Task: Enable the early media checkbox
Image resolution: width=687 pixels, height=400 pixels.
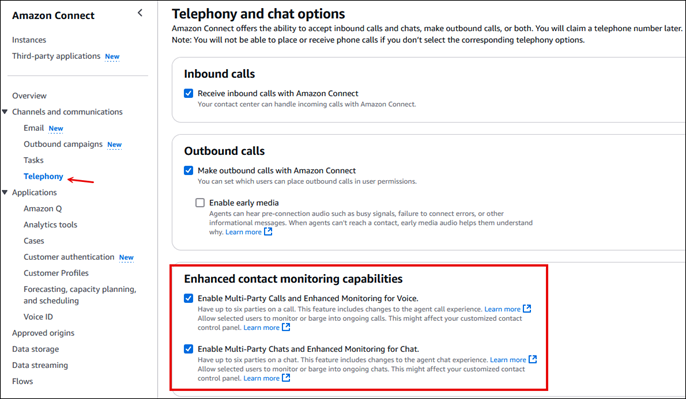Action: 200,202
